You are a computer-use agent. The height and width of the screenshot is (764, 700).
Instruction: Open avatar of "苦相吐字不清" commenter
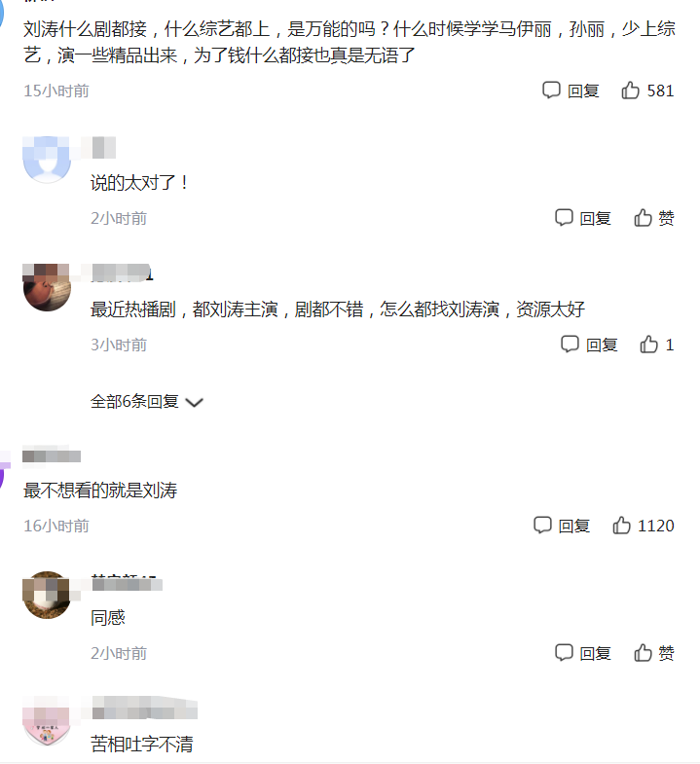[x=47, y=721]
